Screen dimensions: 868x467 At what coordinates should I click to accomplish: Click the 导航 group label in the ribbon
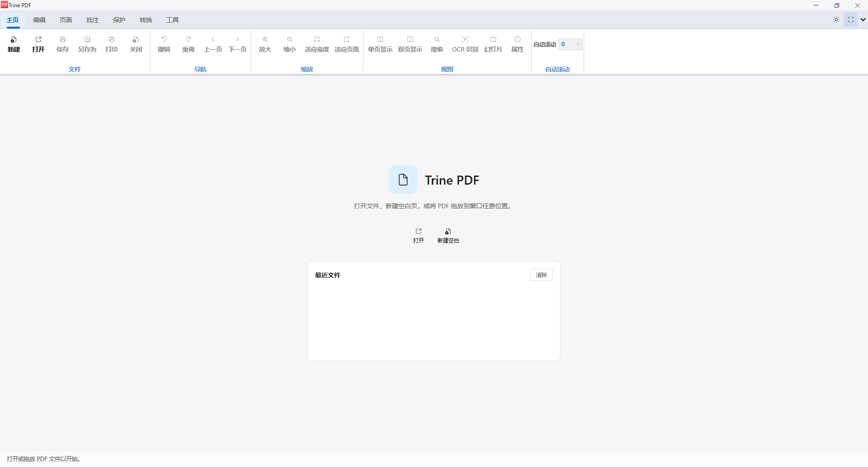200,69
